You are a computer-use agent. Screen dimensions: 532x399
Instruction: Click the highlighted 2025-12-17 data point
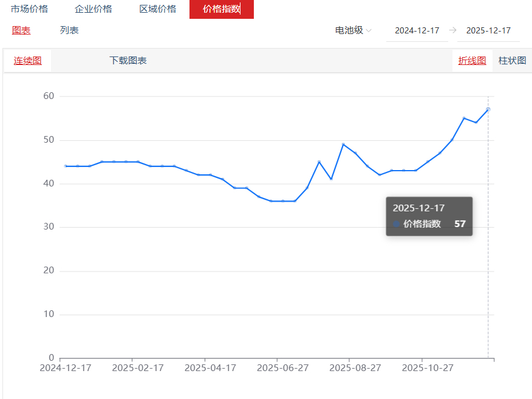tap(488, 109)
